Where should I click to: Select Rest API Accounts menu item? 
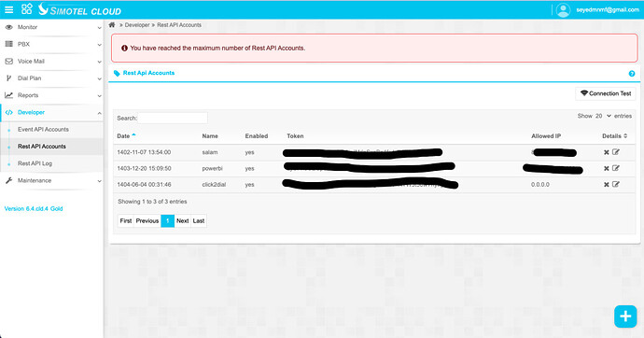[41, 147]
